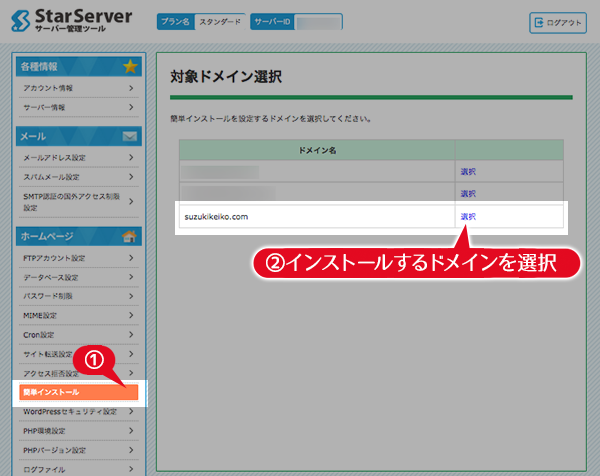The height and width of the screenshot is (476, 600).
Task: Open スパムメール設定 menu item
Action: pyautogui.click(x=78, y=177)
